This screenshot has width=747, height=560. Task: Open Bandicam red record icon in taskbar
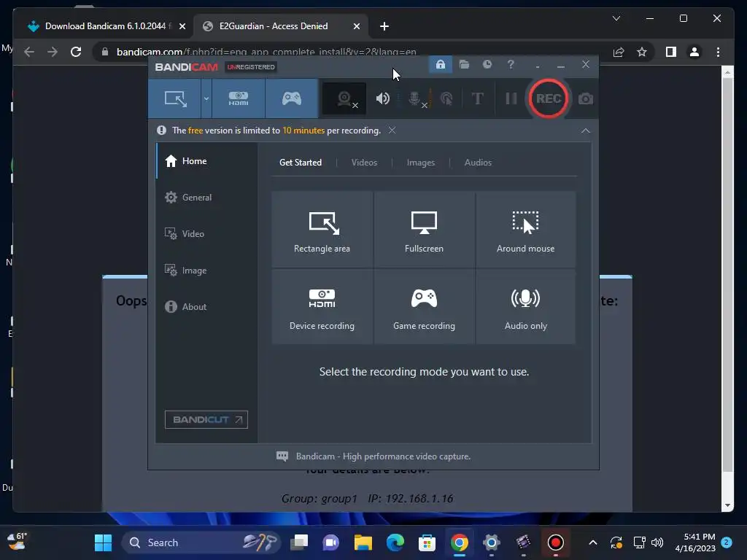555,542
